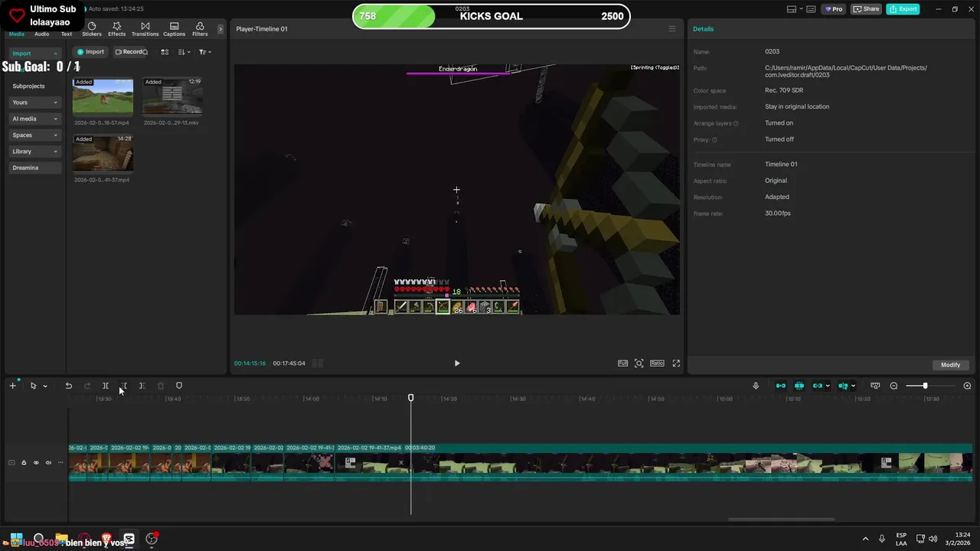Viewport: 980px width, 551px height.
Task: Open the Captions panel
Action: (174, 29)
